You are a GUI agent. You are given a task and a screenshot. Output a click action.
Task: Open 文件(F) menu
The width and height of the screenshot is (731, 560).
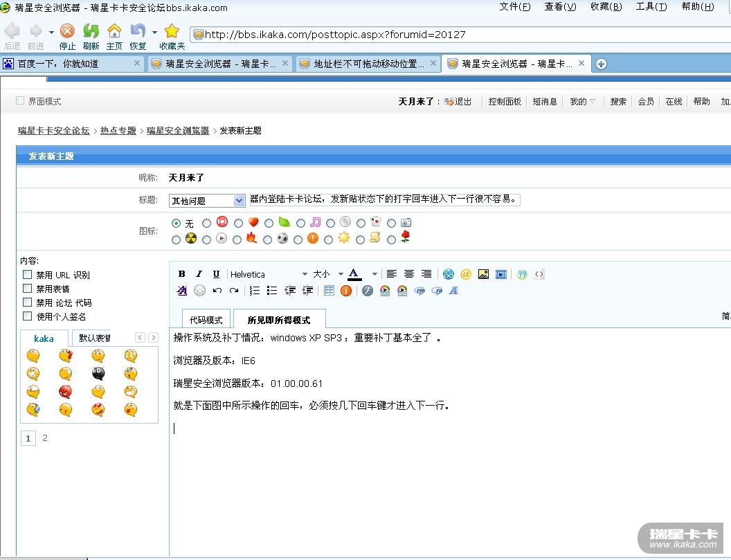(x=515, y=7)
